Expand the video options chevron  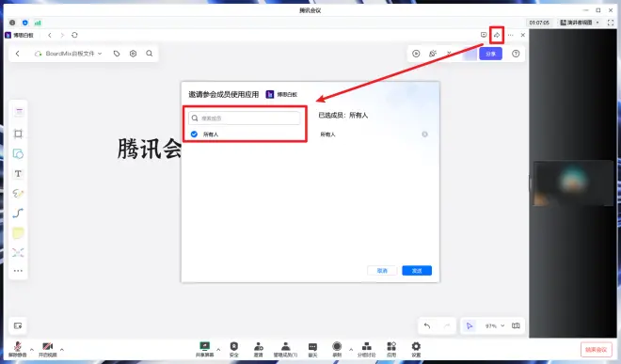click(x=62, y=349)
